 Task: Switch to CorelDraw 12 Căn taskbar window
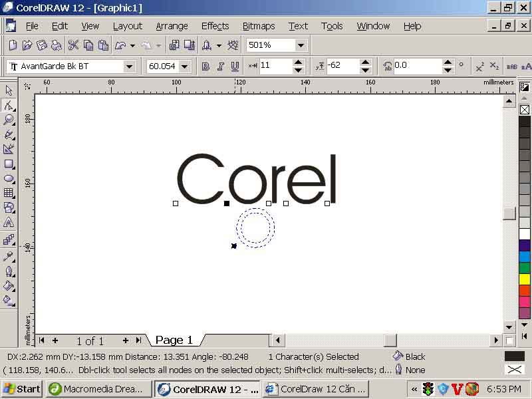click(x=317, y=389)
